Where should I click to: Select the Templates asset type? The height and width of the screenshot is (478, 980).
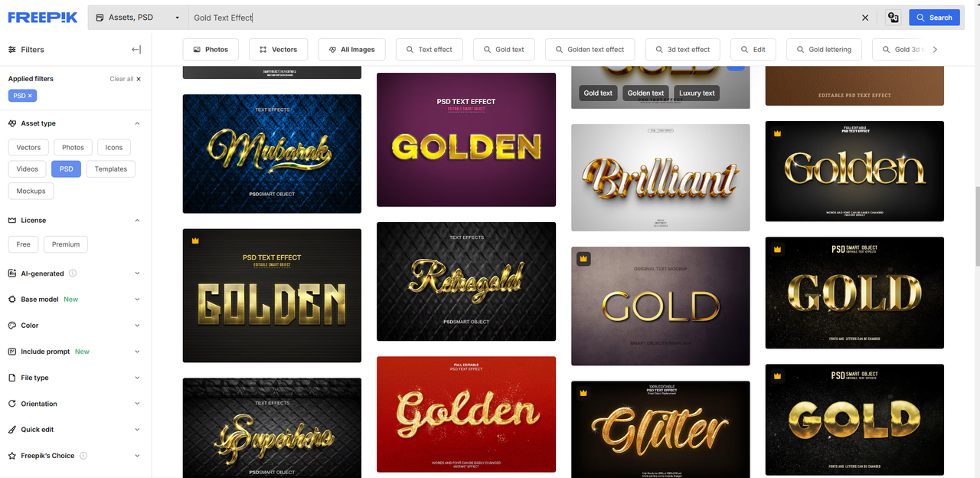(111, 169)
